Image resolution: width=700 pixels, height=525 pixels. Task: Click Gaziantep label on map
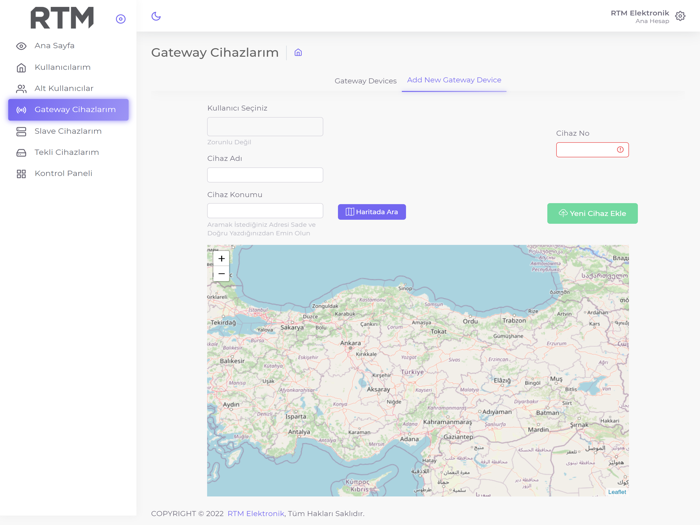point(458,437)
